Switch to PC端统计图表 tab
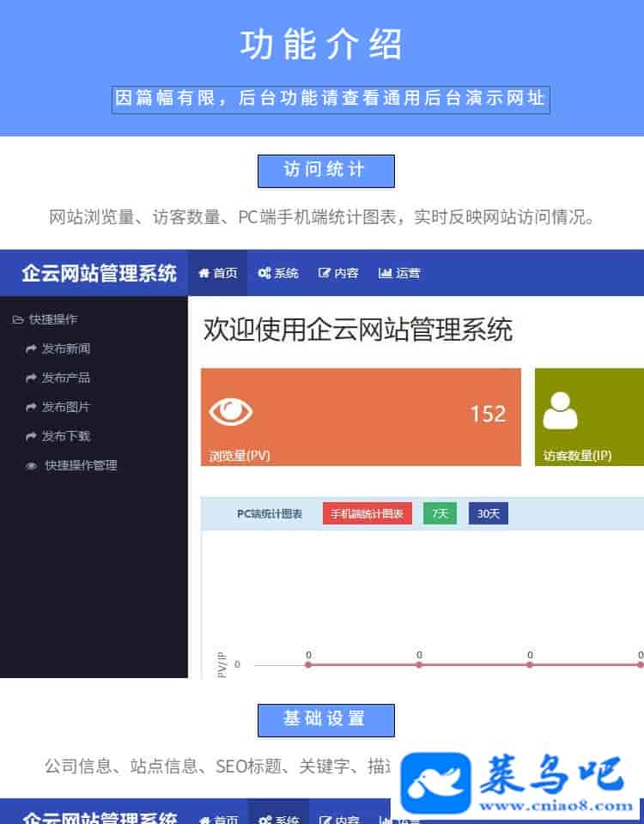The image size is (644, 824). pyautogui.click(x=269, y=513)
